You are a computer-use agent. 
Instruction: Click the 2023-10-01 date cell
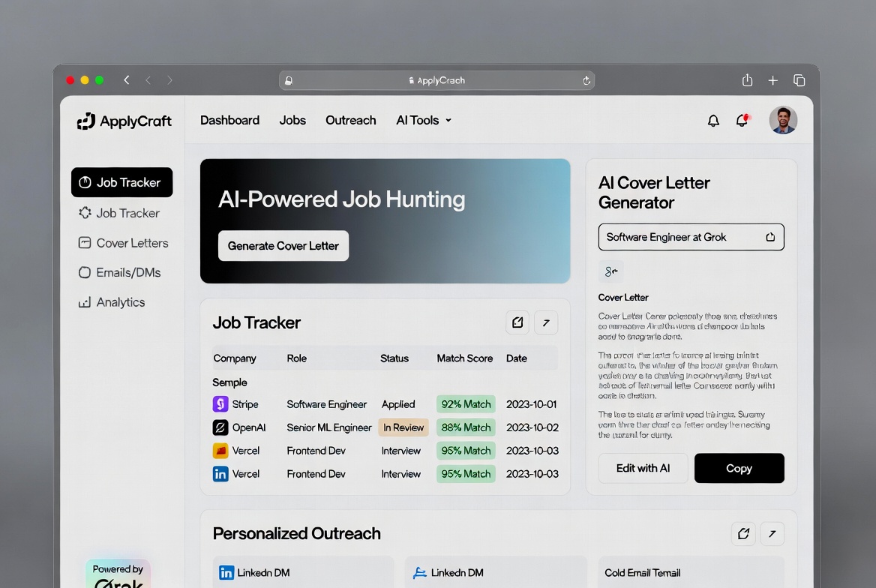(x=531, y=404)
